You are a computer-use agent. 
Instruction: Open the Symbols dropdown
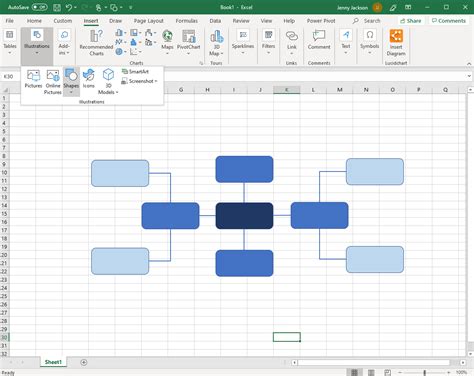pos(370,42)
